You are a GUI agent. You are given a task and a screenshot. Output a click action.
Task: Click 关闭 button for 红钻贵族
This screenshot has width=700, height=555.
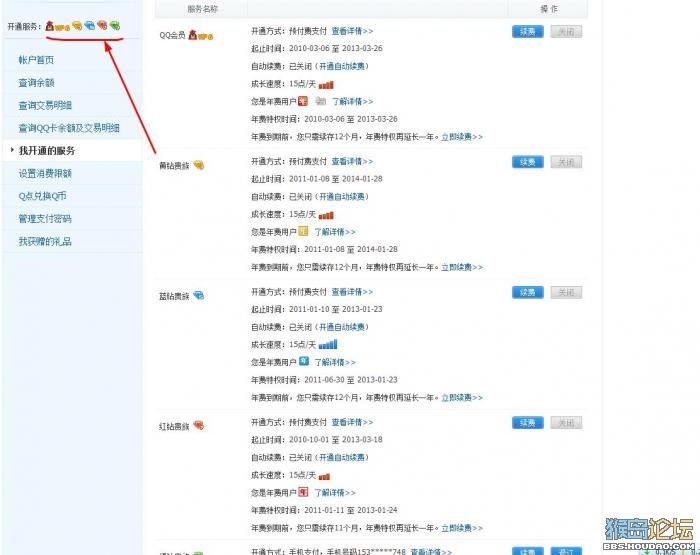[566, 423]
